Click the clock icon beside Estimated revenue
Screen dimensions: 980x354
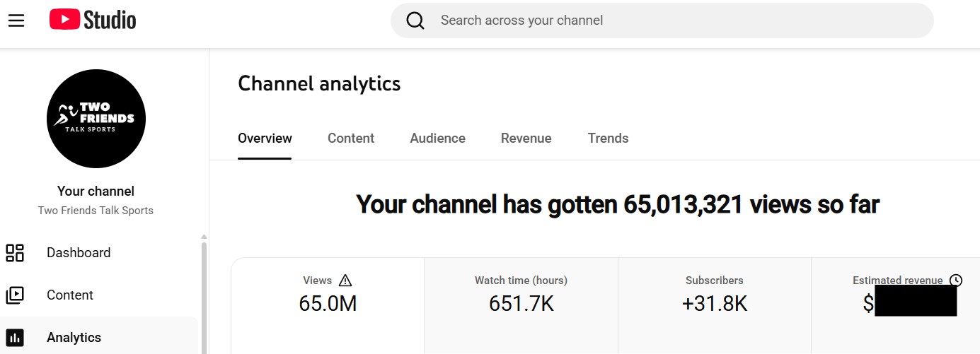[956, 281]
